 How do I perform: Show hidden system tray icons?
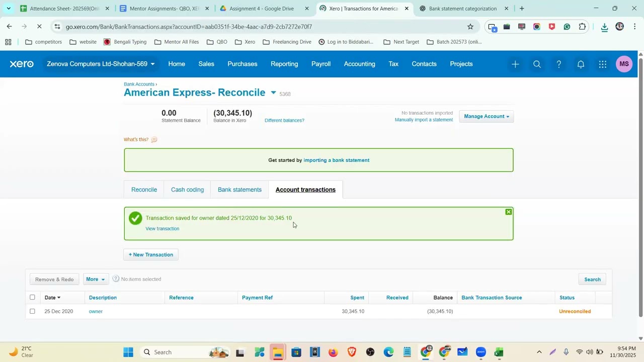[x=539, y=352]
